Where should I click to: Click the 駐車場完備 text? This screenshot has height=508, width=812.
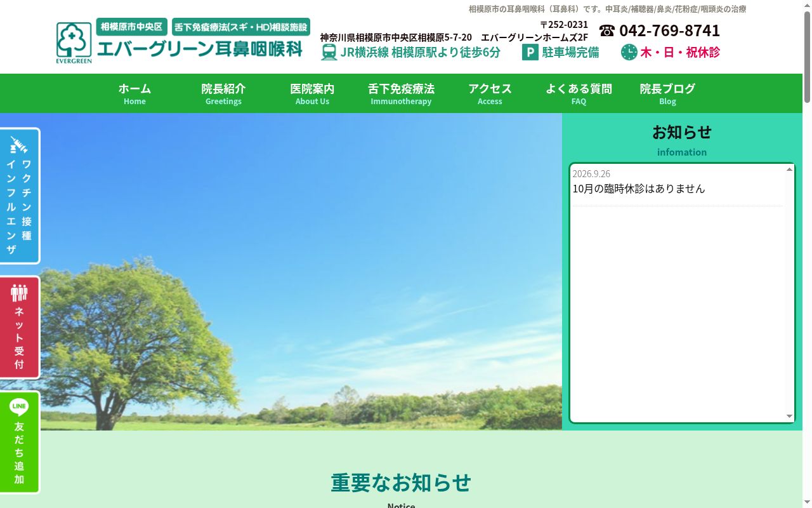click(570, 52)
